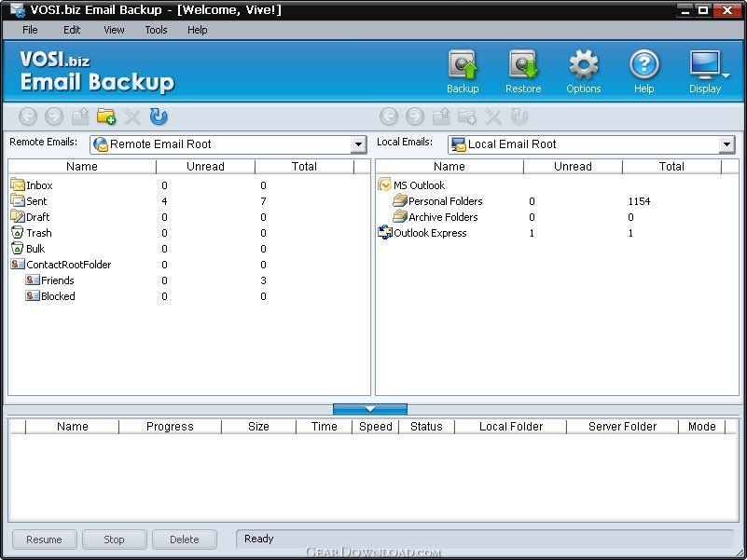Click the Mode column header
The image size is (747, 560).
click(x=701, y=426)
